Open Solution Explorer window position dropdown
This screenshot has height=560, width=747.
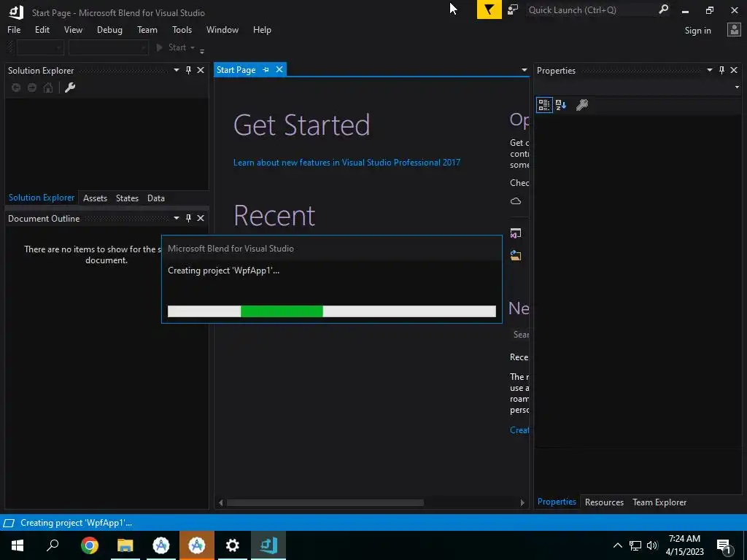(x=177, y=70)
